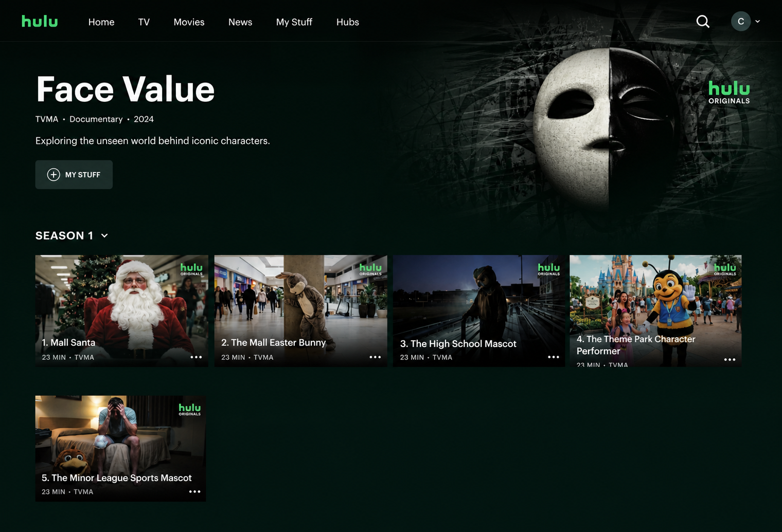Click the '2. The Mall Easter Bunny' title
Viewport: 782px width, 532px height.
coord(274,342)
